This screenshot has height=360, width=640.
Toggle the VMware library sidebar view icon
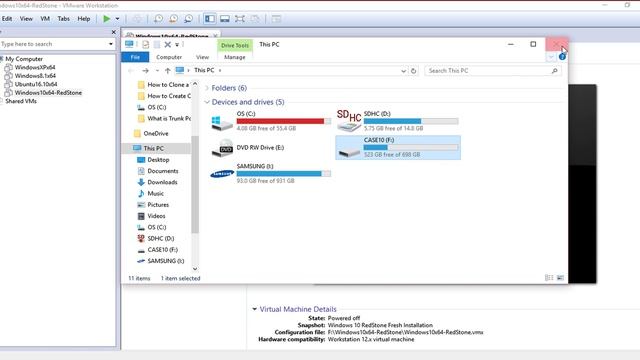tap(210, 19)
